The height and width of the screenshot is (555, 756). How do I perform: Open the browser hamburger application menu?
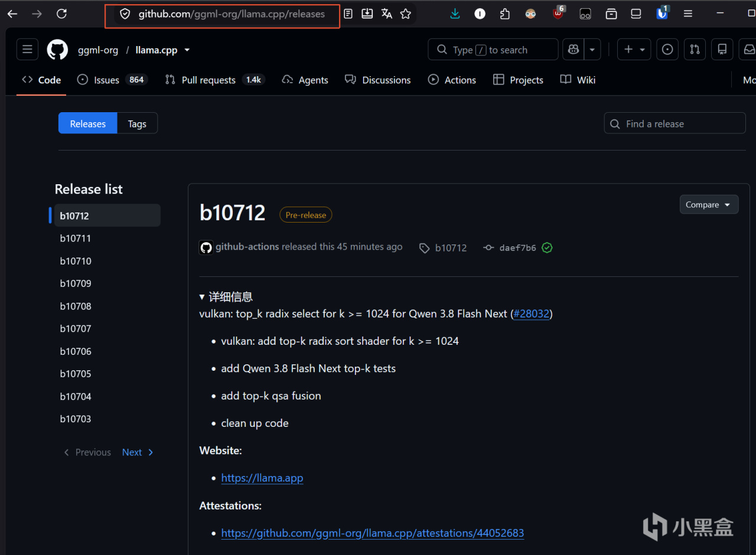pyautogui.click(x=688, y=14)
